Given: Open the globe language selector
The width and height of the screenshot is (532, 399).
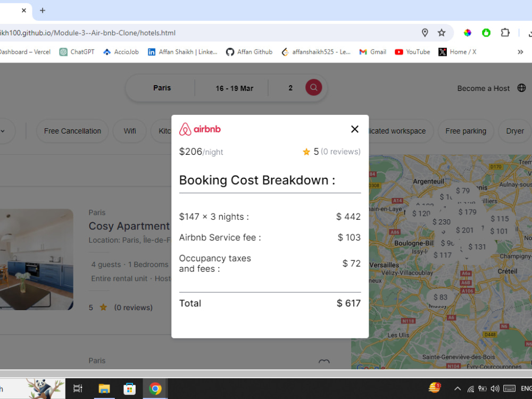Looking at the screenshot, I should 521,88.
